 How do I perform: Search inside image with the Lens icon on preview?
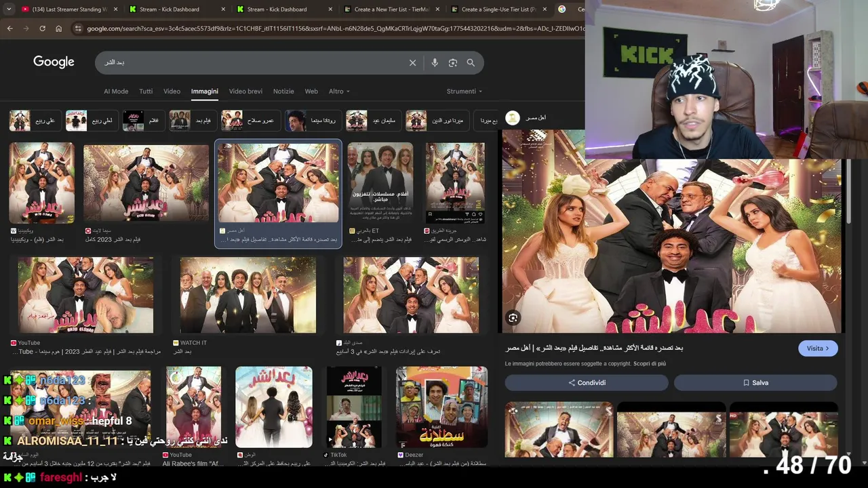click(513, 317)
